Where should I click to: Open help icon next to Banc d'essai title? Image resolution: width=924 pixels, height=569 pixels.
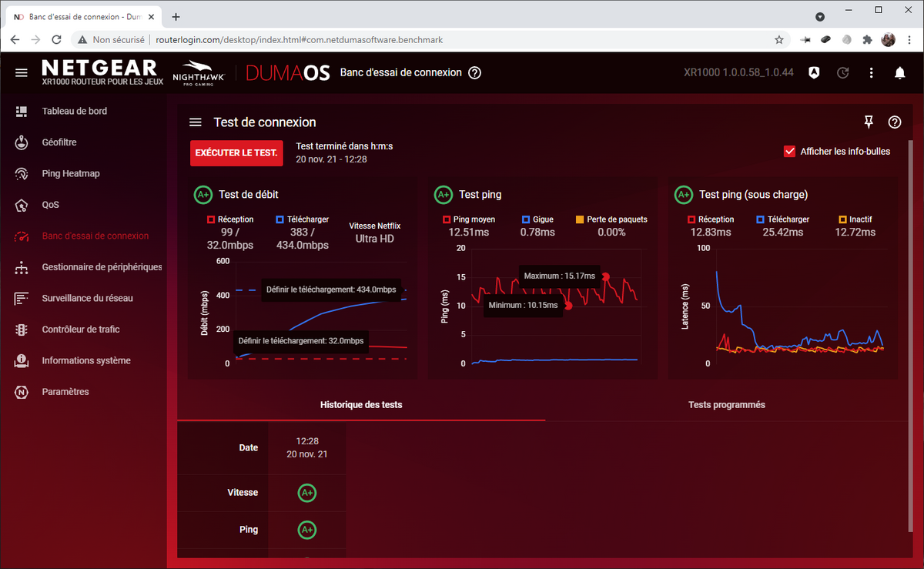point(475,72)
